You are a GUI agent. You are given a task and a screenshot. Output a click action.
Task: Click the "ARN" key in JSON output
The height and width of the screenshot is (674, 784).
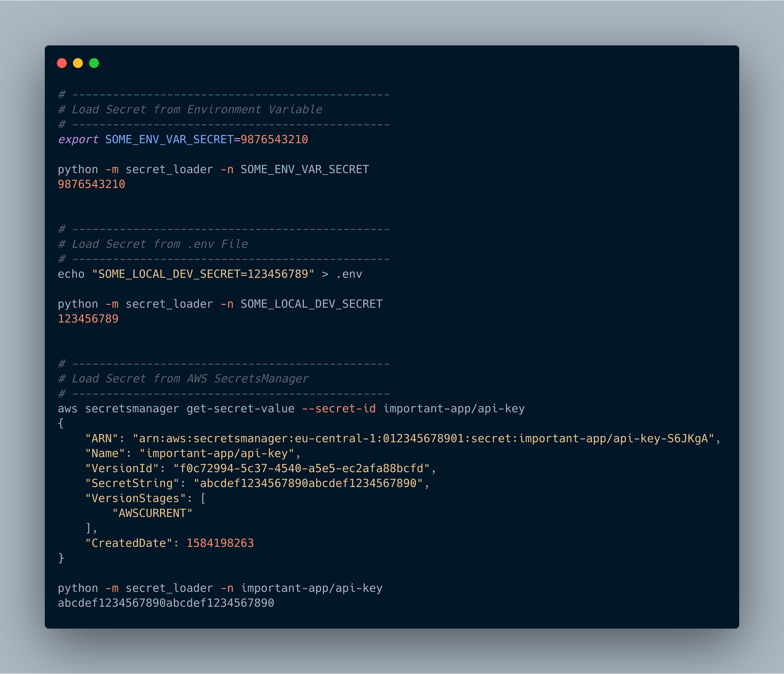[x=102, y=439]
